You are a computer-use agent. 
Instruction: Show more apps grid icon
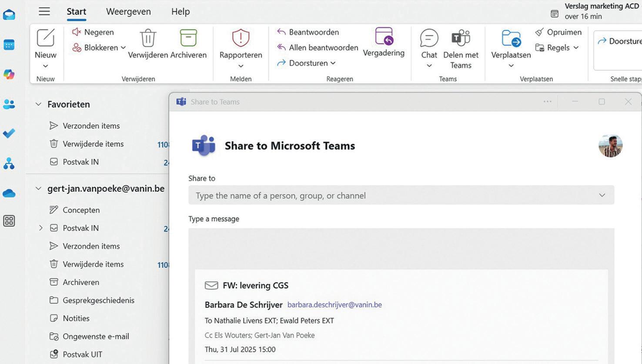pyautogui.click(x=9, y=221)
